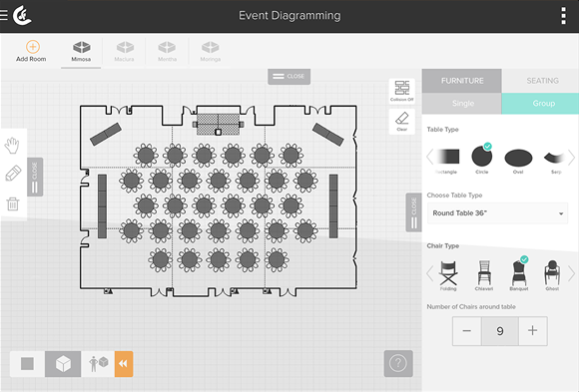Collapse the right furniture panel CLOSE handle

click(x=413, y=212)
